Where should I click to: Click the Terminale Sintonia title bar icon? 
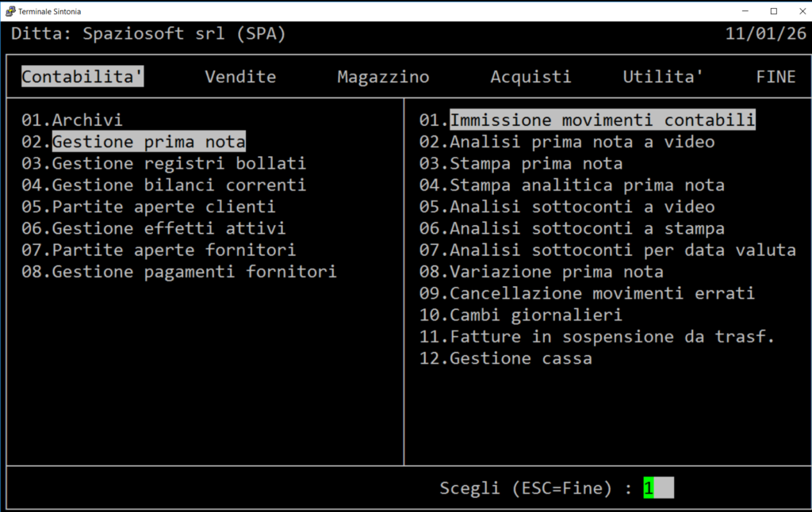10,11
